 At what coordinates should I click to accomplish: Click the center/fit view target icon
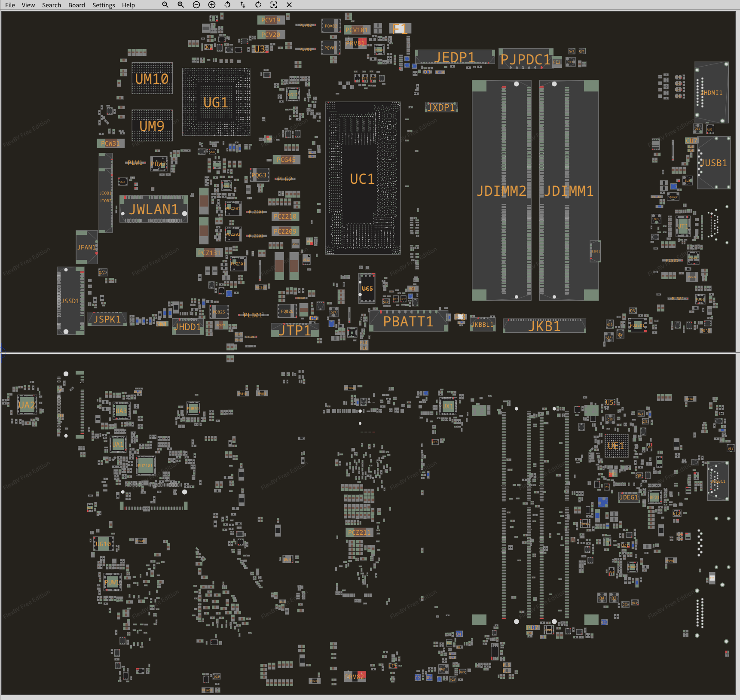[x=274, y=5]
